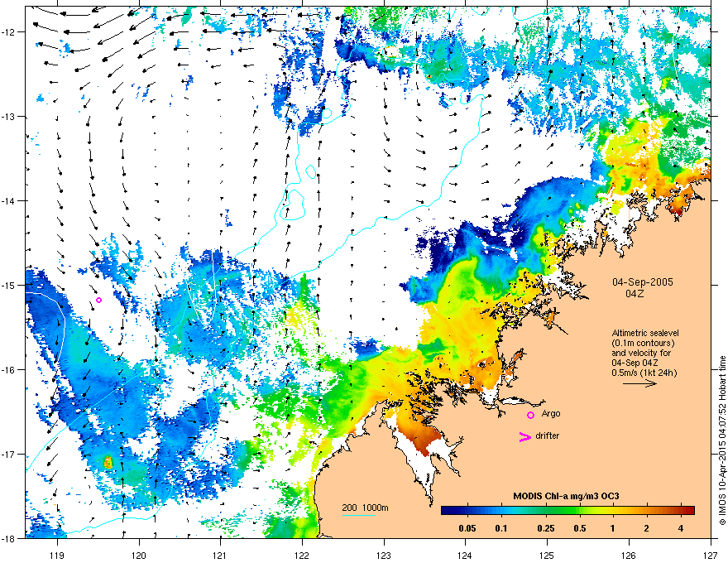Screen dimensions: 728x563
Task: Click the colorbar tick label '4'
Action: pos(681,528)
